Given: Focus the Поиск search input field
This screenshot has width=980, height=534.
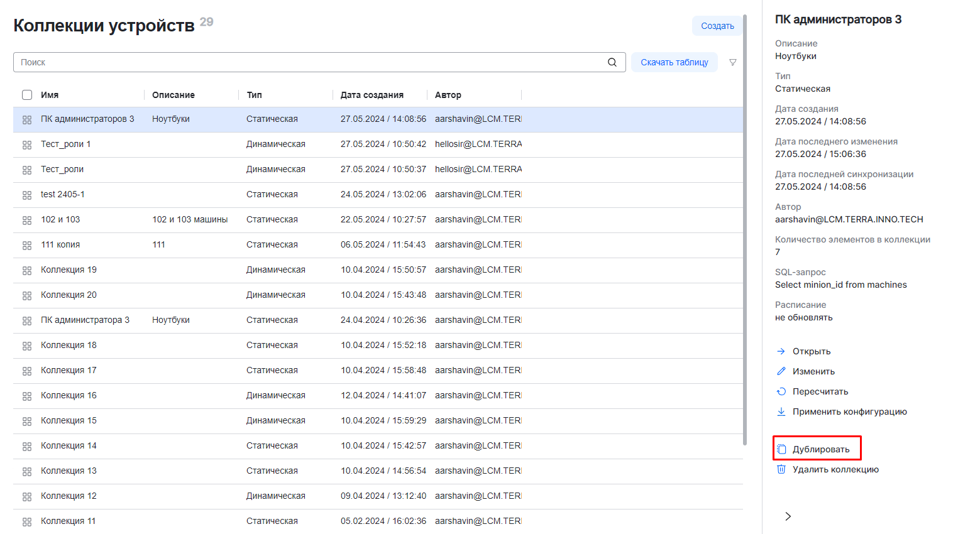Looking at the screenshot, I should tap(308, 62).
